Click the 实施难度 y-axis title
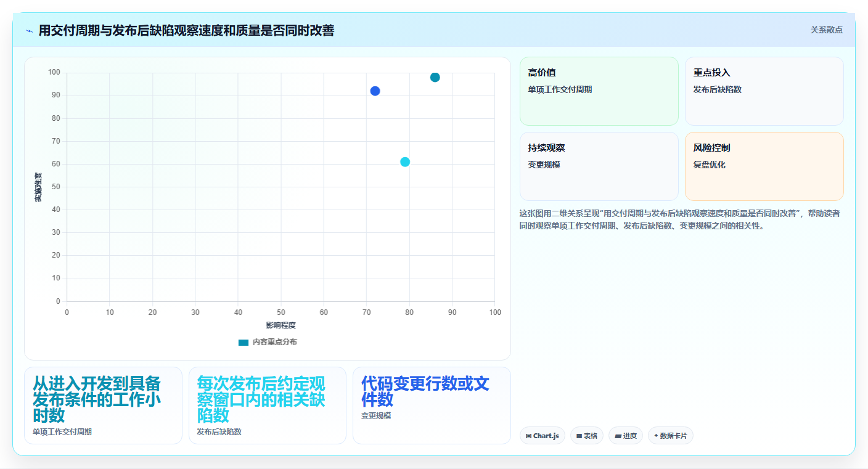Image resolution: width=868 pixels, height=469 pixels. pos(38,187)
